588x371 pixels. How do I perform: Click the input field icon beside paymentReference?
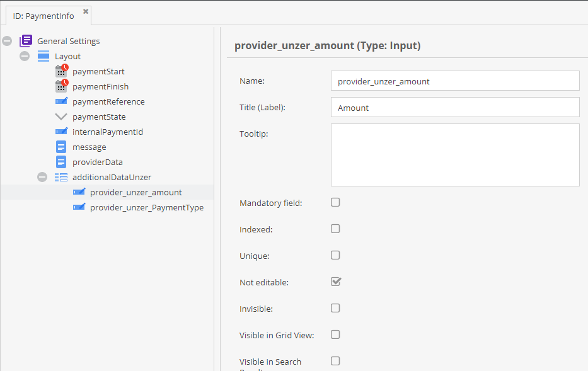tap(61, 101)
